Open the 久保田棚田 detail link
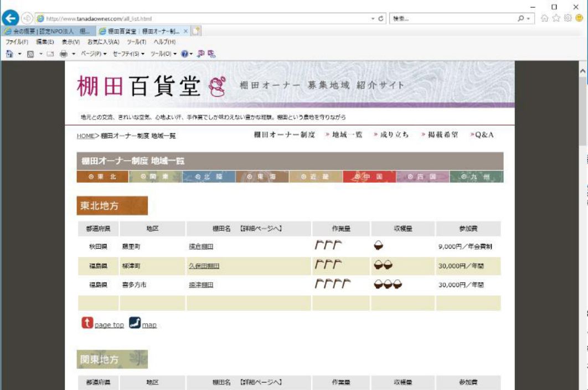Screen dimensions: 588x390 (x=204, y=266)
